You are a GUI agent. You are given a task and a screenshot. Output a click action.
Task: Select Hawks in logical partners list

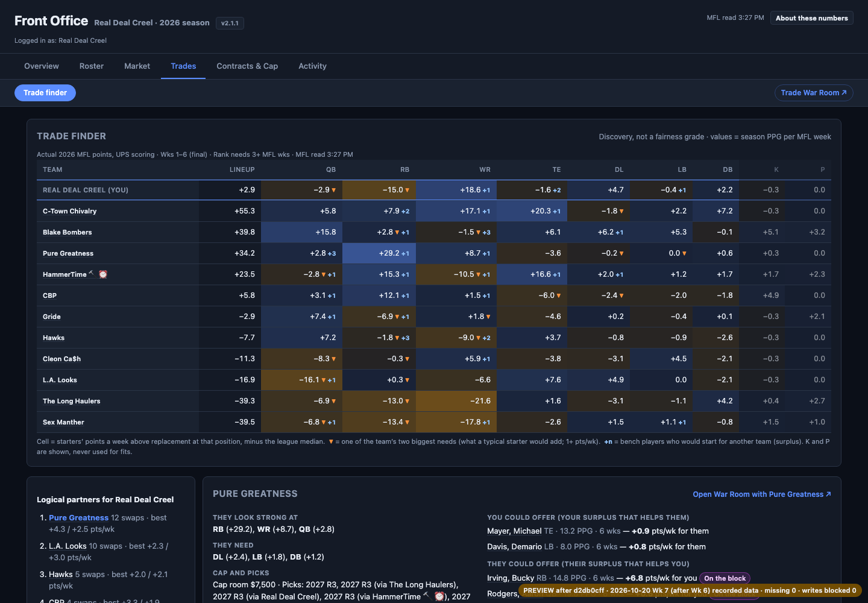(x=61, y=575)
